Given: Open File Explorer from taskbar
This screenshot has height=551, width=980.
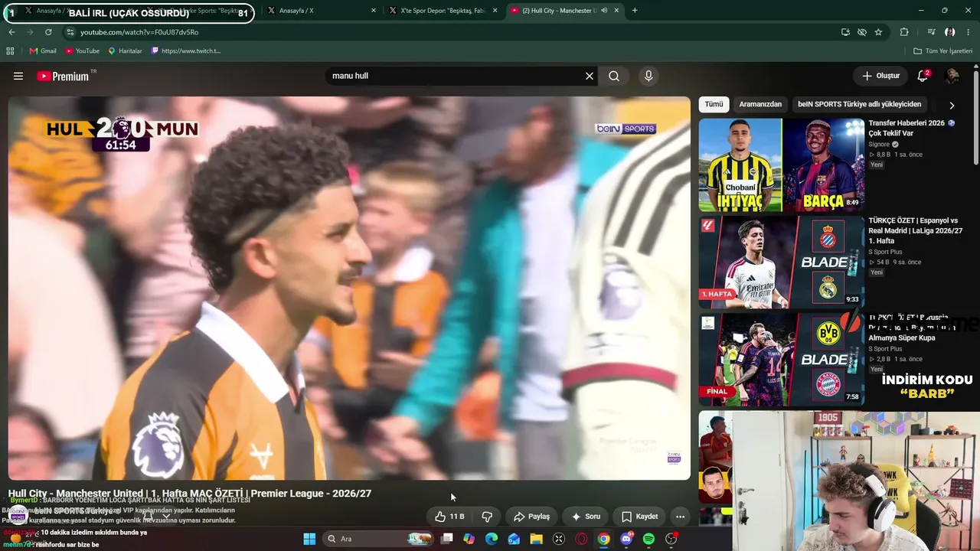Looking at the screenshot, I should pos(536,539).
